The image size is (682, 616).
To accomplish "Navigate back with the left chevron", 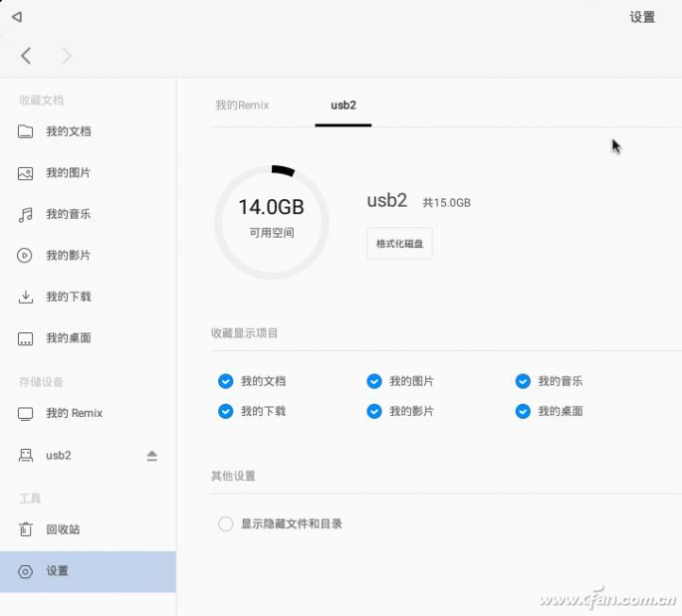I will (x=27, y=56).
